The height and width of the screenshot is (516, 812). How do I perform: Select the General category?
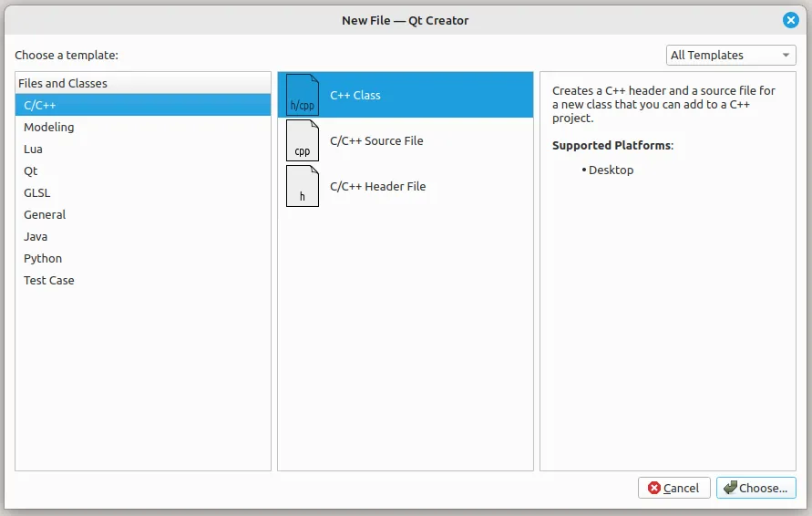143,214
